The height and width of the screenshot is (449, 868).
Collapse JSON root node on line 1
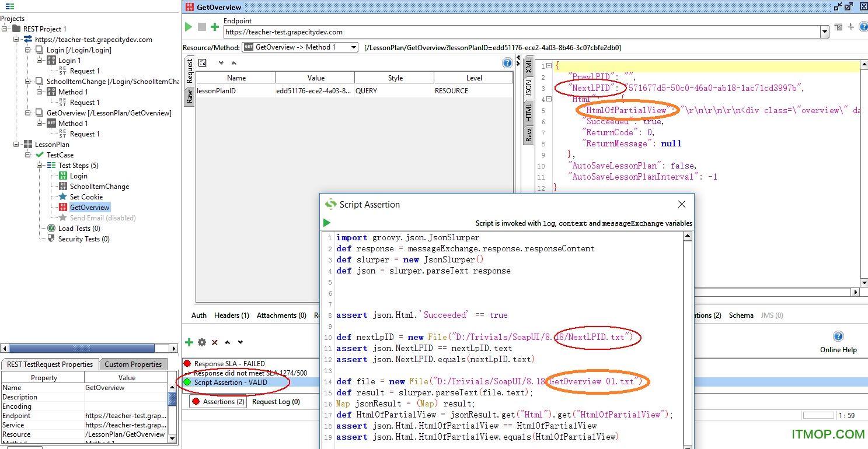coord(549,66)
